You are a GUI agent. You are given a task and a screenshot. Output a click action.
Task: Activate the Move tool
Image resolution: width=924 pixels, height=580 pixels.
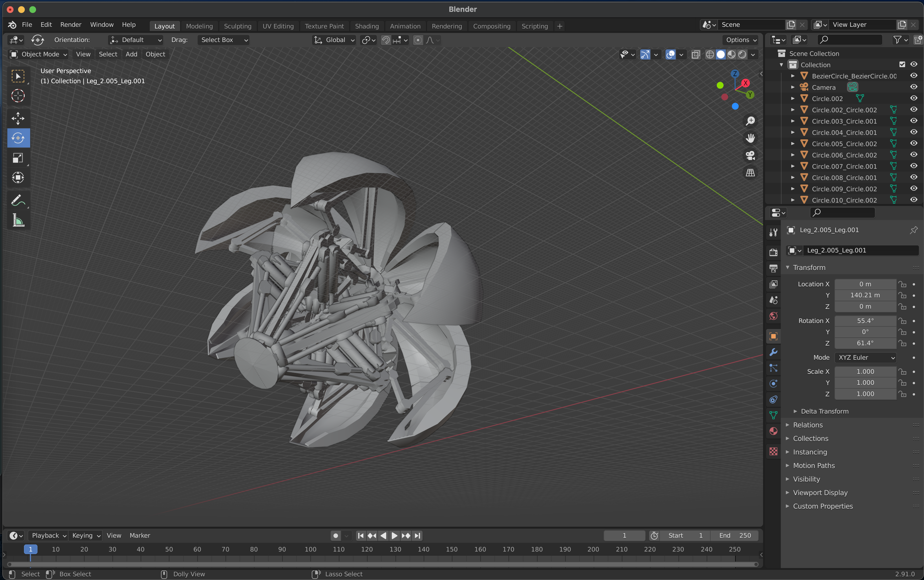point(18,118)
